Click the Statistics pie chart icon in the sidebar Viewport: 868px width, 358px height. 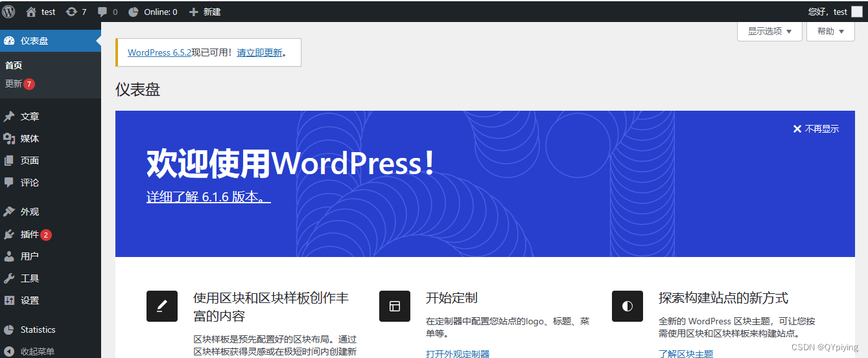tap(9, 330)
